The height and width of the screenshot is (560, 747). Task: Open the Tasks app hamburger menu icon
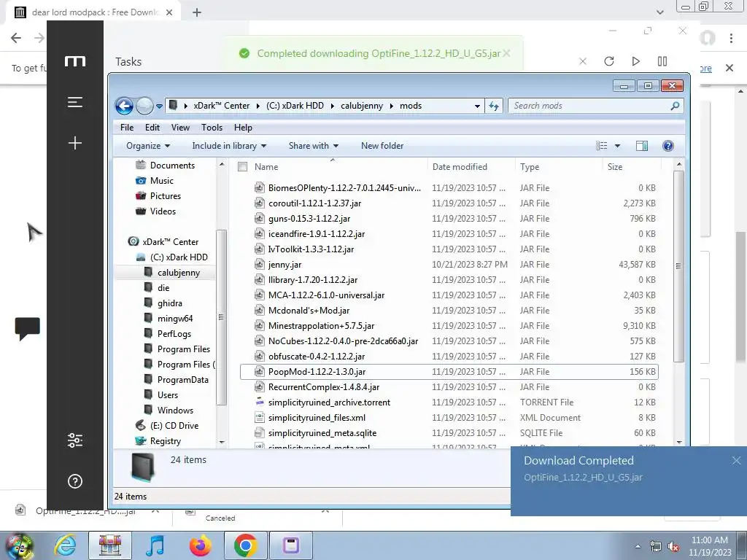[x=75, y=102]
